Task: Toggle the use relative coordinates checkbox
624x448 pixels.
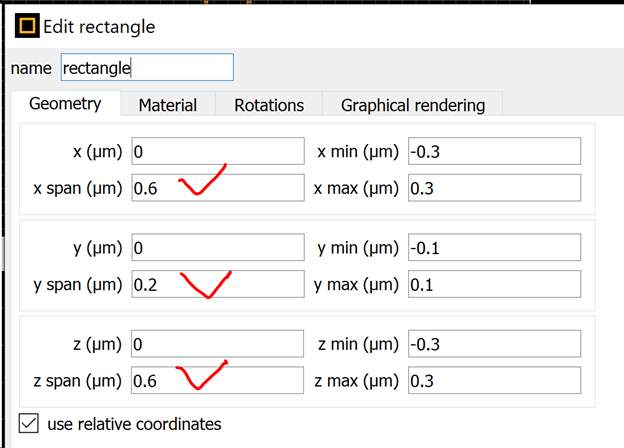Action: [29, 423]
